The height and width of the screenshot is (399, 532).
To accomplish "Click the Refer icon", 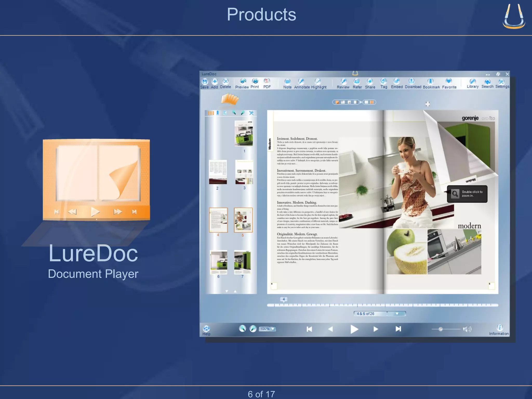I will [357, 82].
